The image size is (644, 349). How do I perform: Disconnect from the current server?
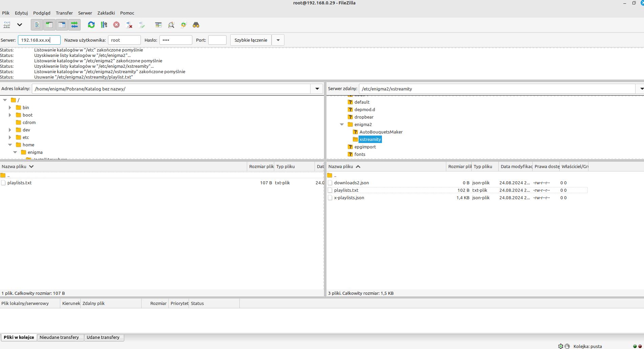129,25
